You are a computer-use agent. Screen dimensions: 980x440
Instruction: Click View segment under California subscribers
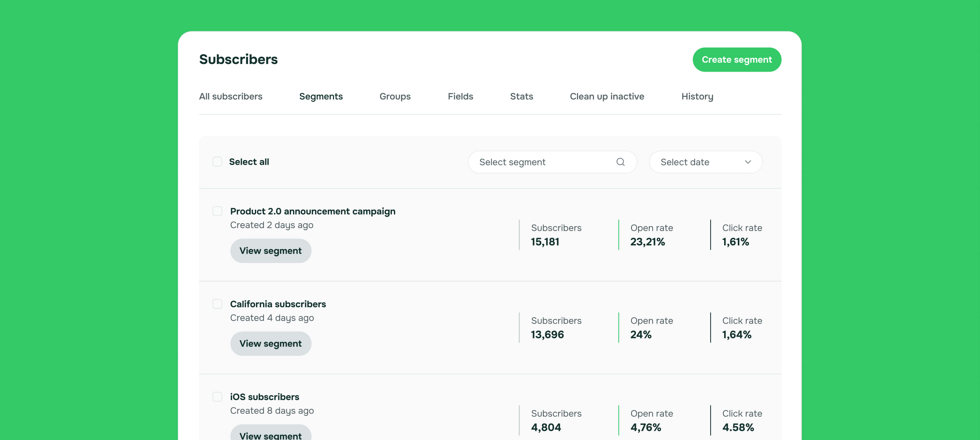coord(271,343)
